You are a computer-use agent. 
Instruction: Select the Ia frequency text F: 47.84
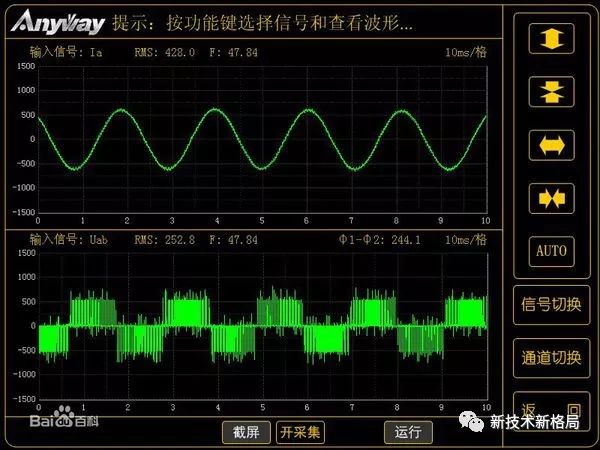[x=233, y=52]
